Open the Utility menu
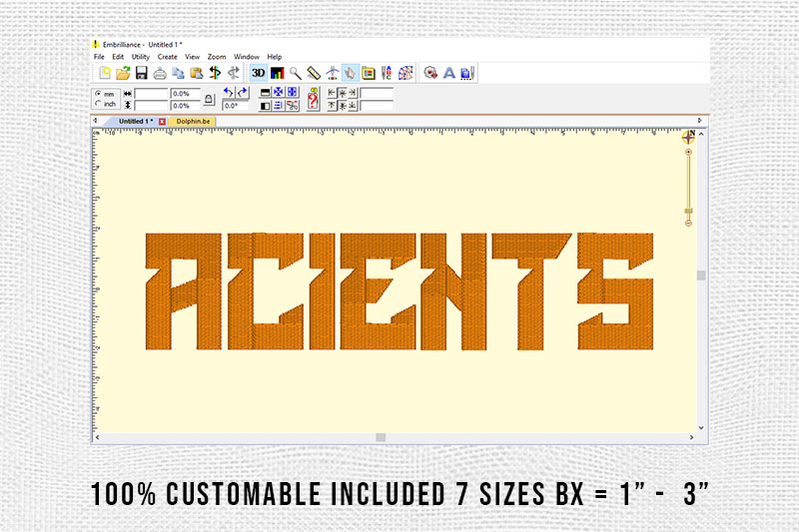The height and width of the screenshot is (532, 799). 141,57
